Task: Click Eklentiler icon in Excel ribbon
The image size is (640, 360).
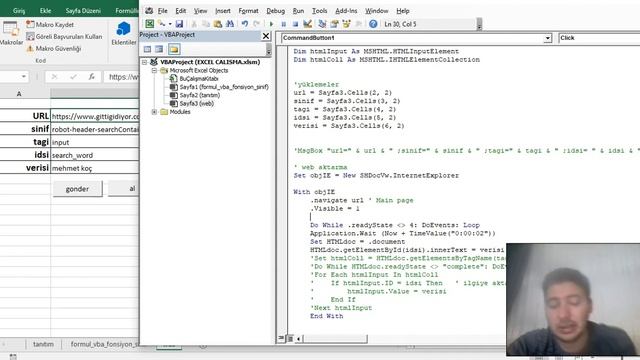Action: pos(124,33)
